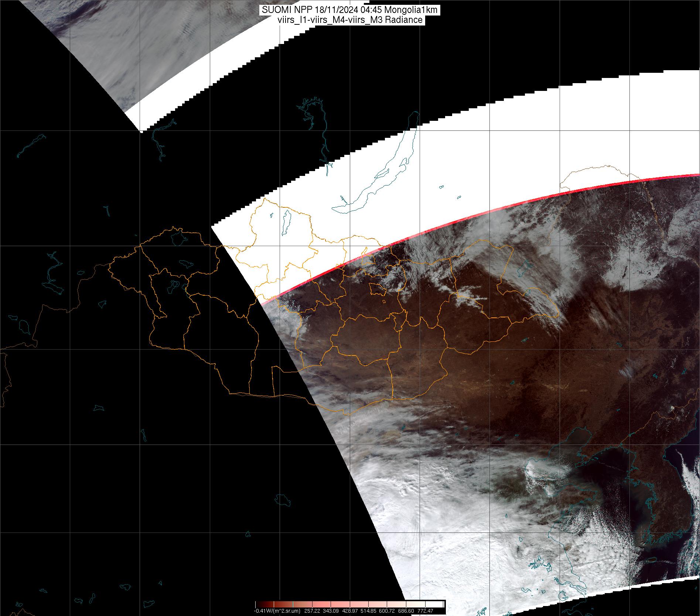Click the -0.41 W/(m^2.sr.um) units label
700x616 pixels.
pos(277,611)
